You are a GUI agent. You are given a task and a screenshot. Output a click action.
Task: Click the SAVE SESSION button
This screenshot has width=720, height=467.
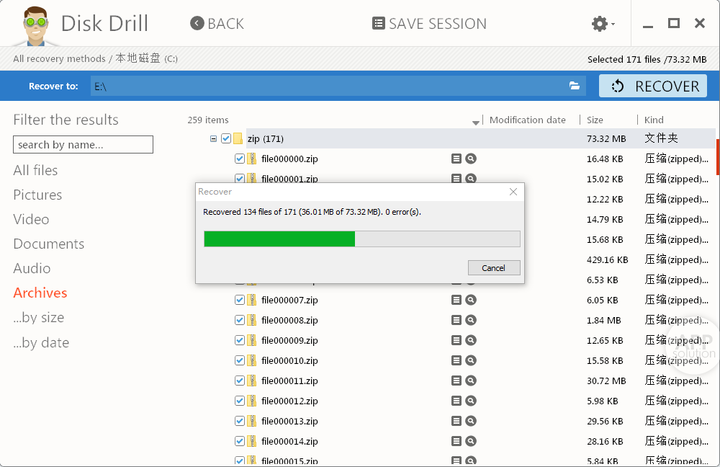pyautogui.click(x=429, y=23)
